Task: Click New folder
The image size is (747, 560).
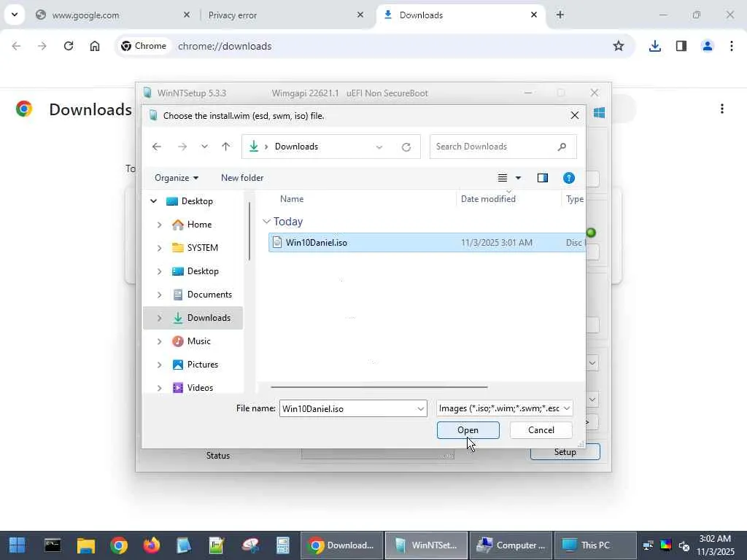Action: (242, 178)
